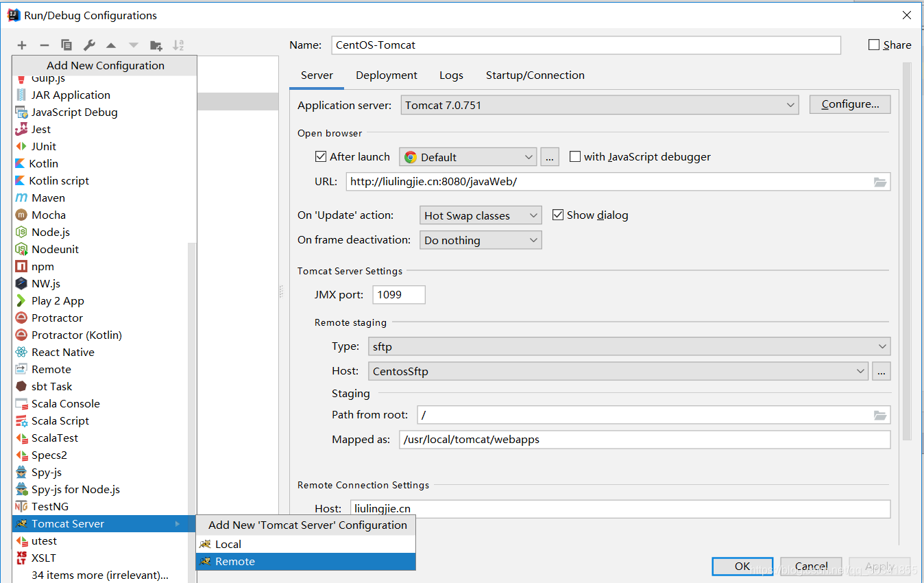Click the Configure... button
Screen dimensions: 924x583
[x=850, y=104]
